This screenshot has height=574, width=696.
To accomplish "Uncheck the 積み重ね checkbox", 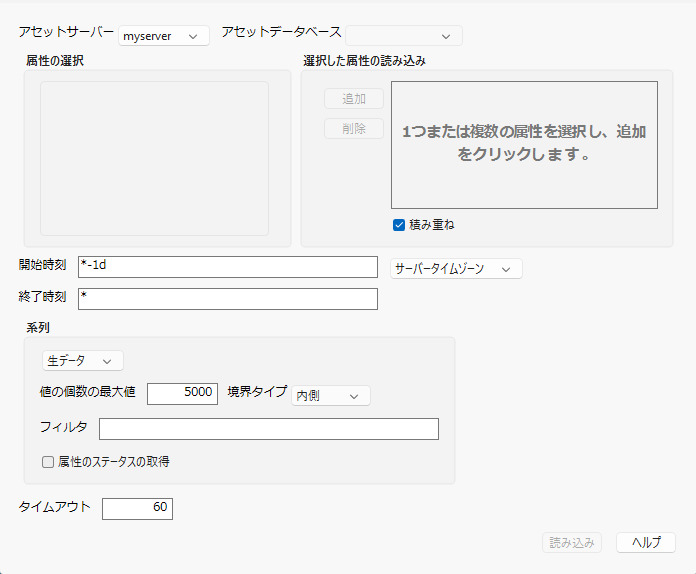I will pyautogui.click(x=399, y=225).
